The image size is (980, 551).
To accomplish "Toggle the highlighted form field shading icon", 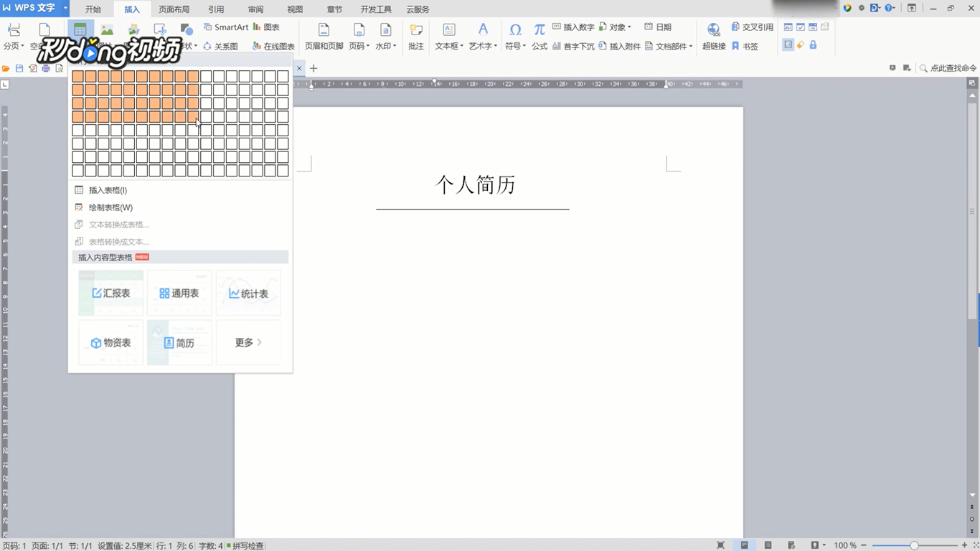I will pyautogui.click(x=788, y=44).
